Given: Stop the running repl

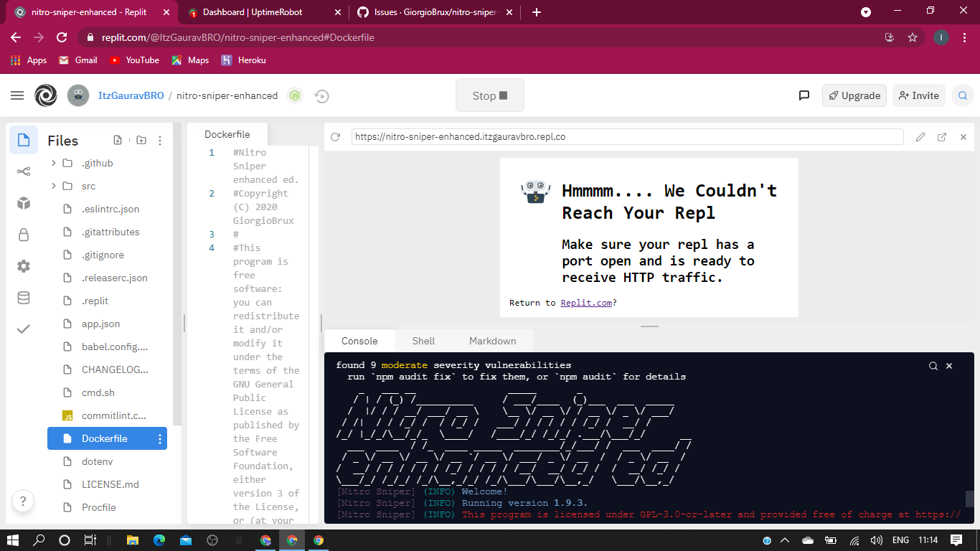Looking at the screenshot, I should coord(490,95).
